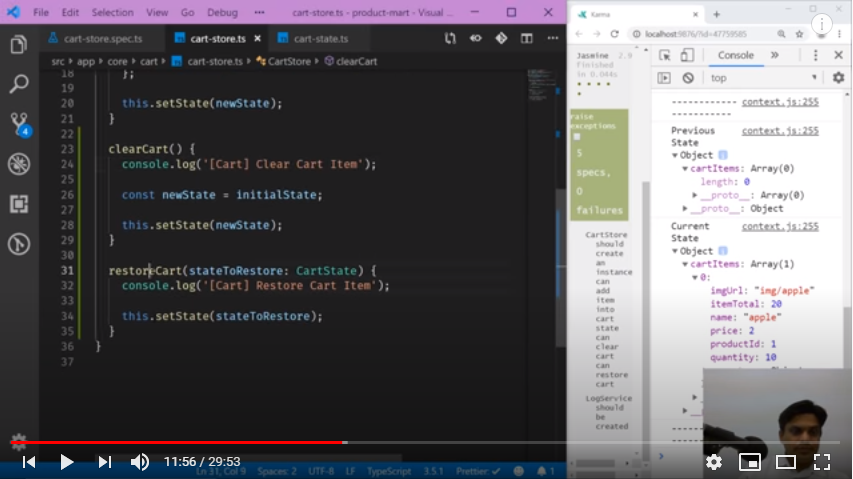Open the Explorer view in the activity bar
Image resolution: width=853 pixels, height=479 pixels.
click(x=18, y=45)
